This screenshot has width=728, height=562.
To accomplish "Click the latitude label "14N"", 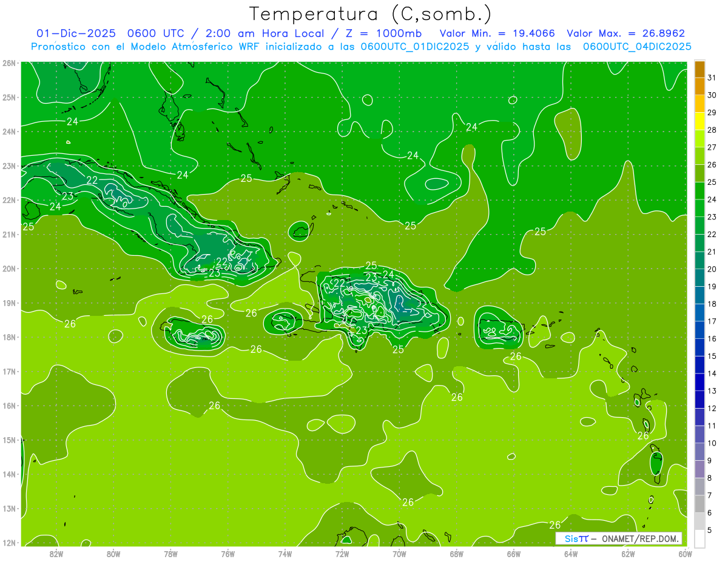I will 9,474.
